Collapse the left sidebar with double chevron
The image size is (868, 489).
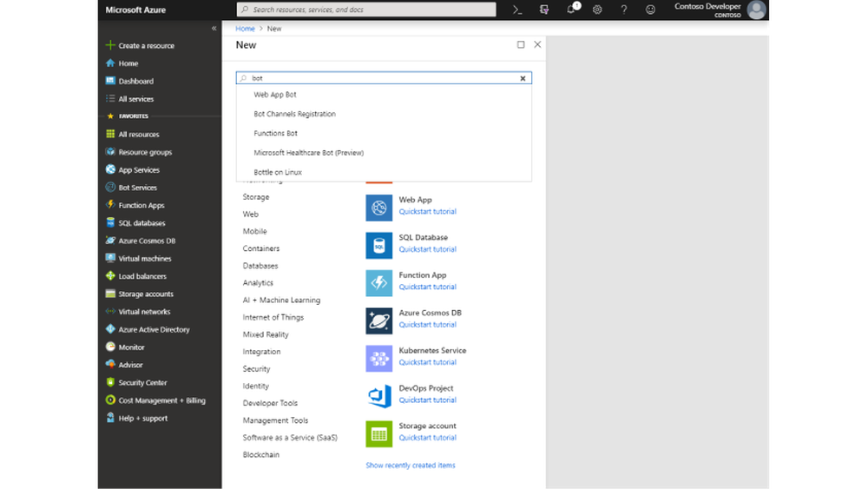214,29
